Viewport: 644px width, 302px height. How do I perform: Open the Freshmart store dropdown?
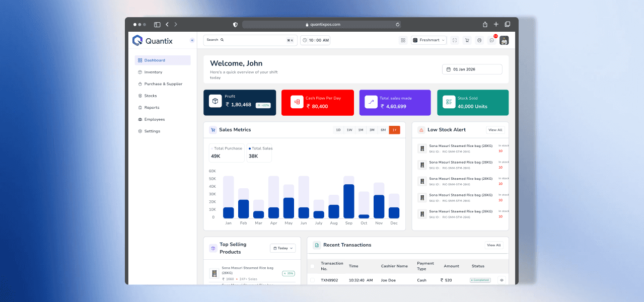[429, 40]
